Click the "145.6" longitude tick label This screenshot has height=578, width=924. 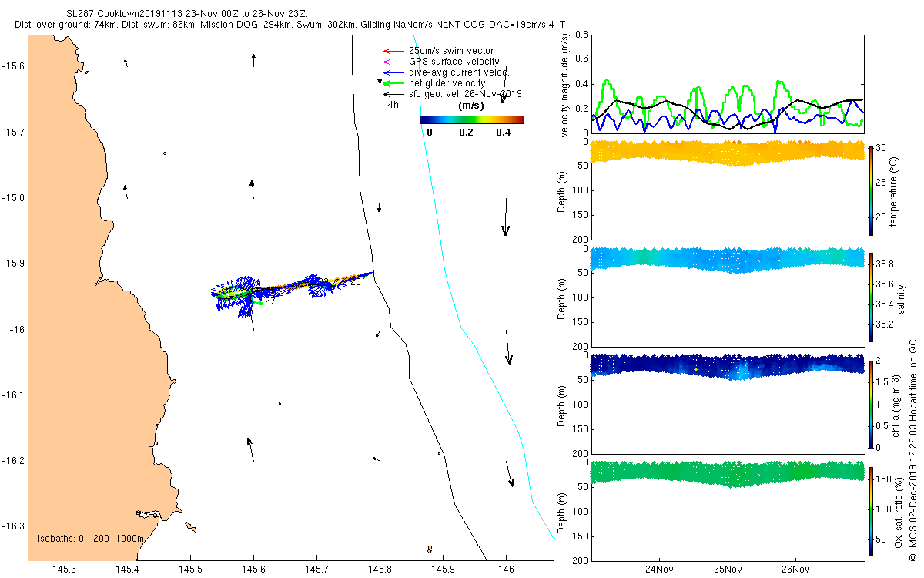pyautogui.click(x=253, y=569)
